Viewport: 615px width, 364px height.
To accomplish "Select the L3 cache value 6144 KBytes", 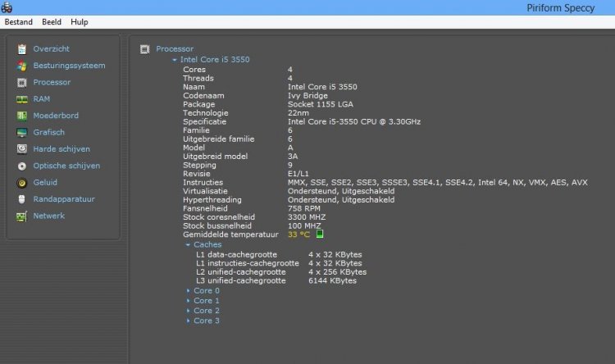I will (332, 281).
